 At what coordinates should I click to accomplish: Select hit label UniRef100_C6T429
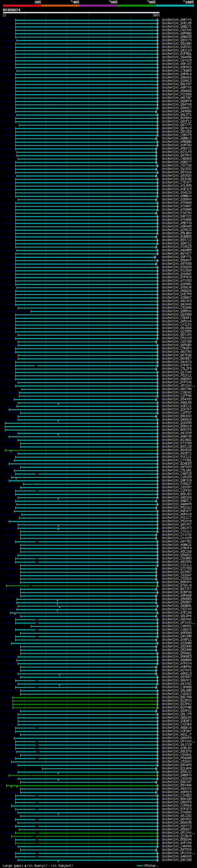(x=177, y=61)
